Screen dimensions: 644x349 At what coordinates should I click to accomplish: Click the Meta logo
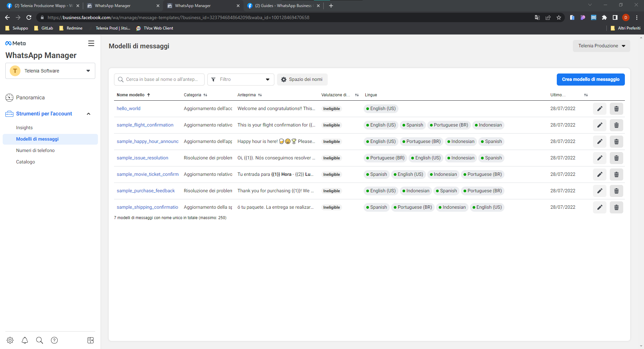pos(15,43)
